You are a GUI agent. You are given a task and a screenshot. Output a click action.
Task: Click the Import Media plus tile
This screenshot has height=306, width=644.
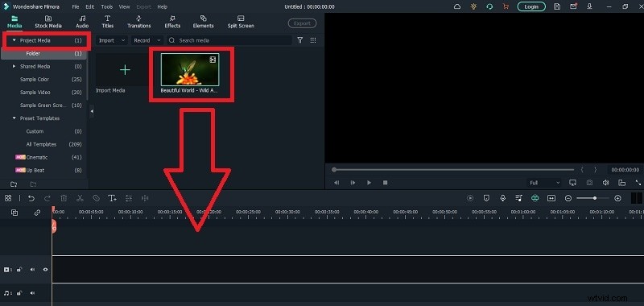click(x=125, y=70)
